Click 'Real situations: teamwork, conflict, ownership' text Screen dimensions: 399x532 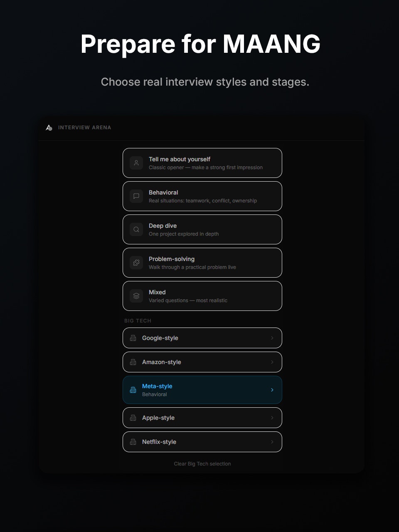(x=203, y=201)
